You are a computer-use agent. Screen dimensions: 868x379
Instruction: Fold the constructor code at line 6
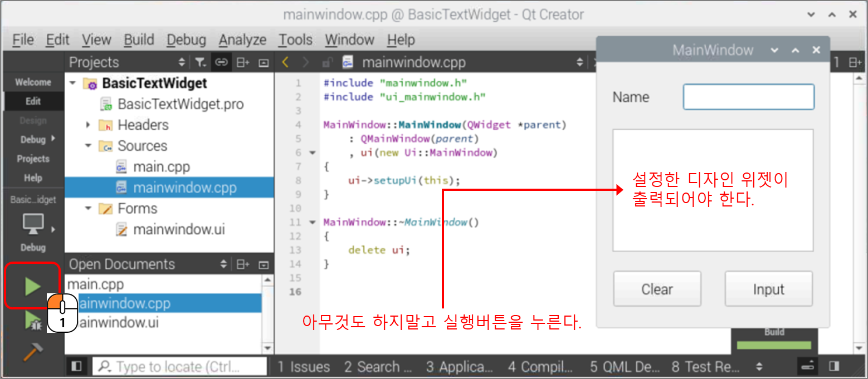tap(312, 152)
